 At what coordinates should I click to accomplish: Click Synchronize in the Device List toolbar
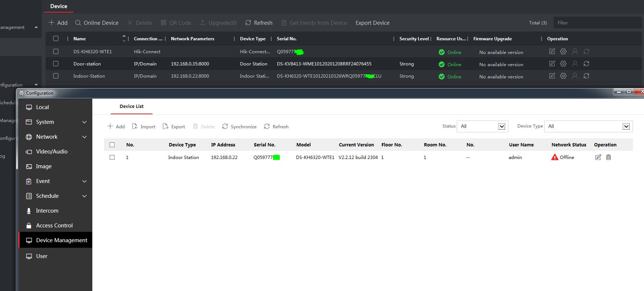pyautogui.click(x=239, y=126)
